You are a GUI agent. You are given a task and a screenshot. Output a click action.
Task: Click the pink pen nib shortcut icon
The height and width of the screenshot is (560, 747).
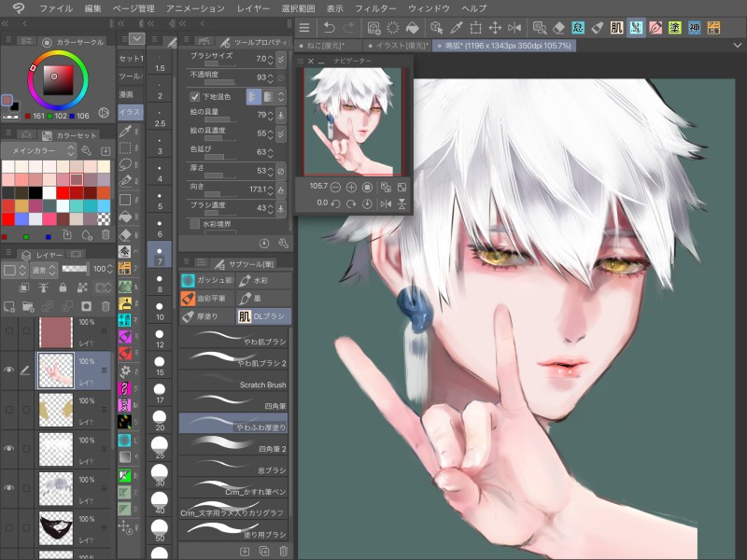tap(655, 28)
